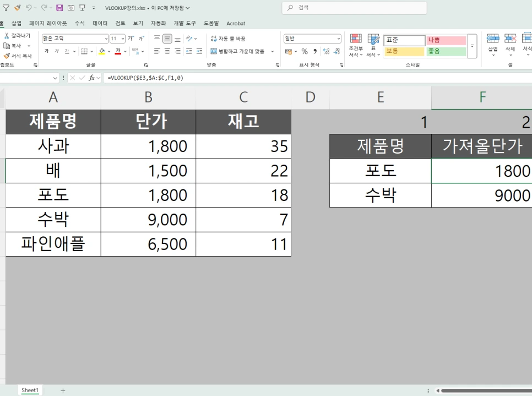Toggle left horizontal alignment
Screen dimensions: 532x396
pos(157,51)
